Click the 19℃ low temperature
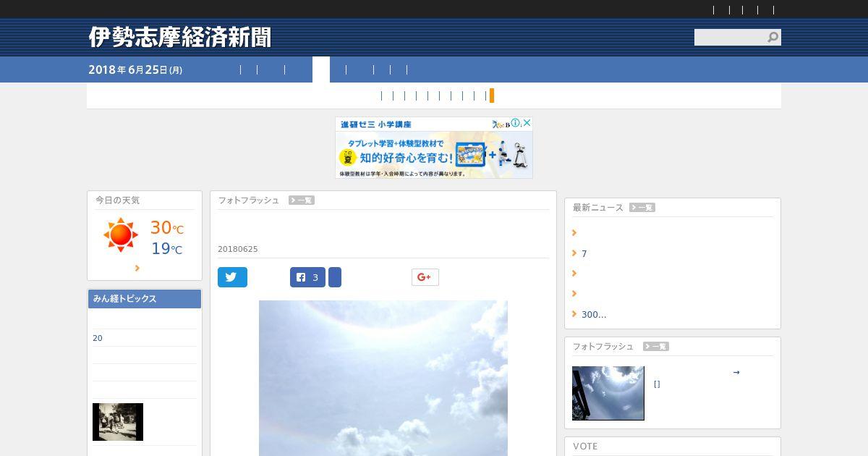Screen dimensions: 868x456 [166, 249]
